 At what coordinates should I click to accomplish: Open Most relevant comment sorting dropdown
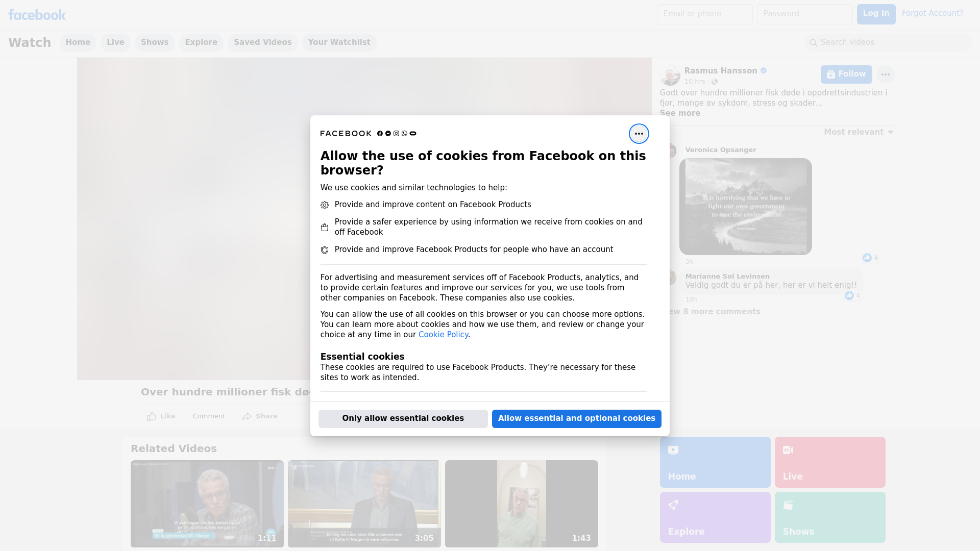(x=859, y=132)
